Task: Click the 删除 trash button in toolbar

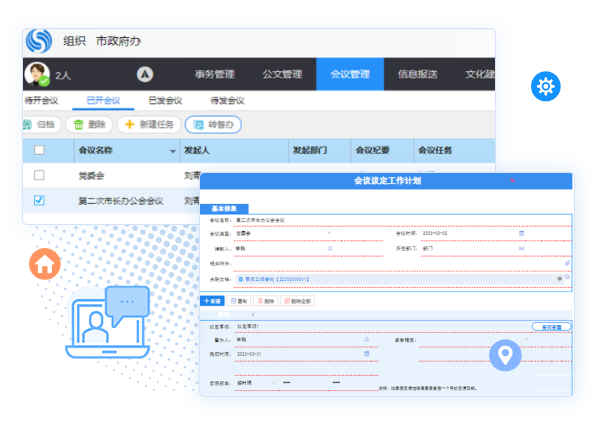Action: coord(90,125)
